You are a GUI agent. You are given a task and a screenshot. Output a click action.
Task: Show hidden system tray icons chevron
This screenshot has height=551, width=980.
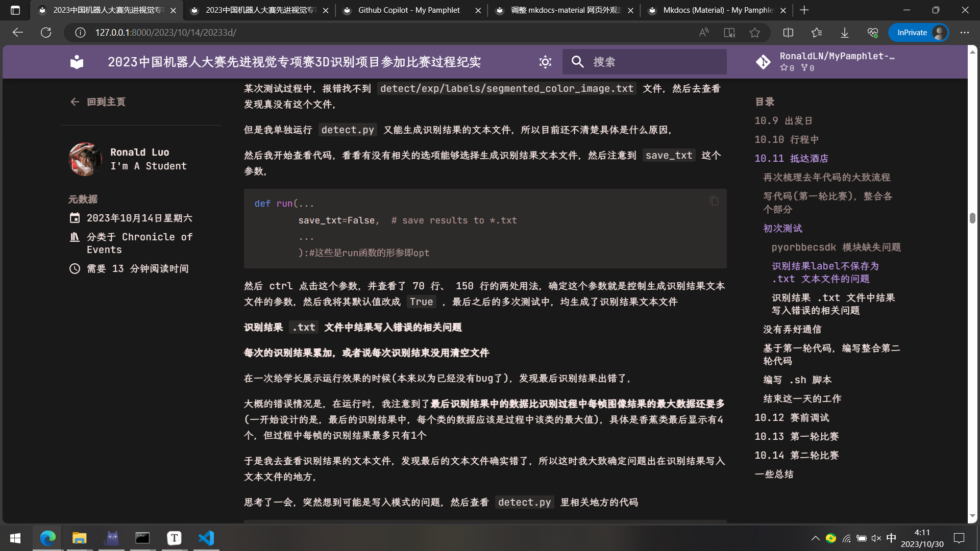(x=815, y=538)
